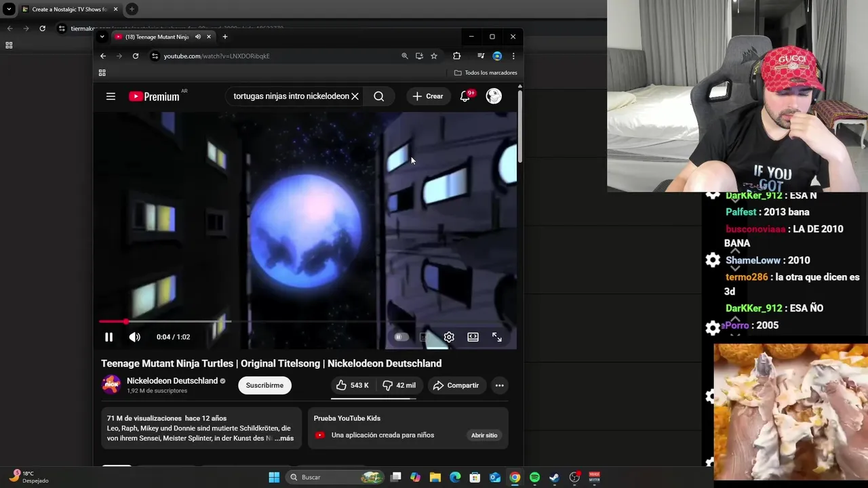Open a new tab in YouTube window
Screen dimensions: 868x488
pyautogui.click(x=225, y=37)
